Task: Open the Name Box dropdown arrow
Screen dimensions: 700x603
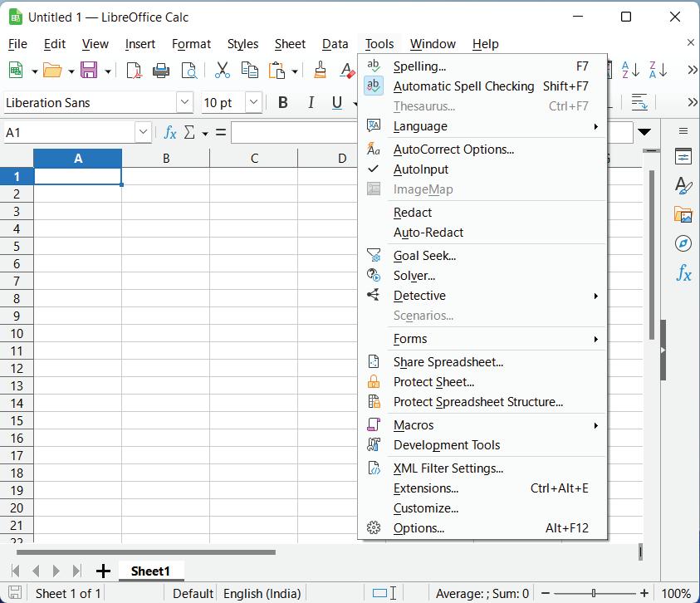Action: (x=143, y=132)
